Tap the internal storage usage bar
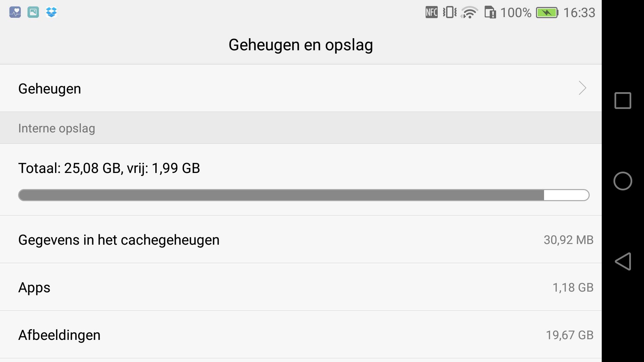This screenshot has width=644, height=362. click(304, 195)
